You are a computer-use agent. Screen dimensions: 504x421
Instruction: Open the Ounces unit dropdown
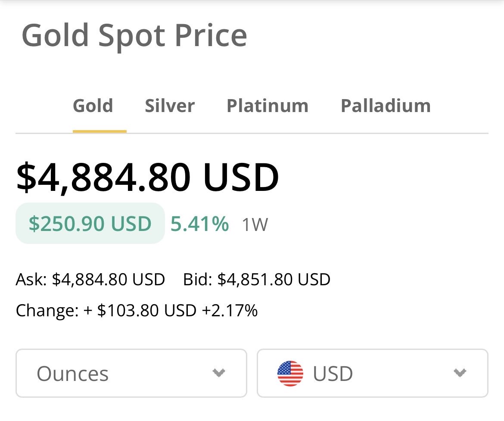pyautogui.click(x=131, y=373)
